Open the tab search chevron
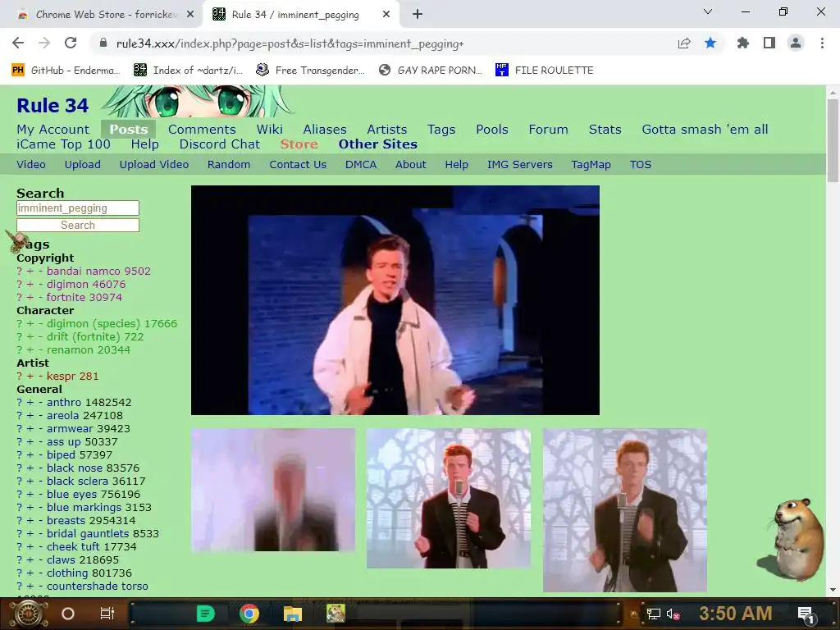This screenshot has width=840, height=630. tap(708, 11)
